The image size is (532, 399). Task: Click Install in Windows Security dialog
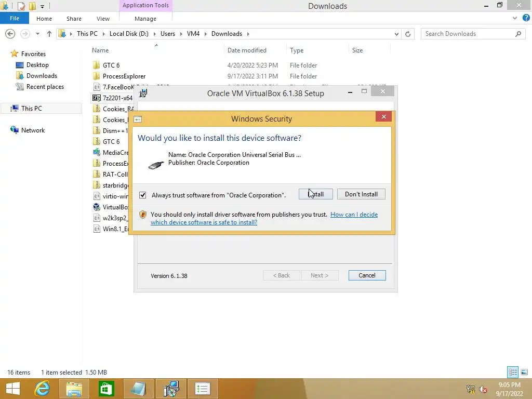pos(315,194)
